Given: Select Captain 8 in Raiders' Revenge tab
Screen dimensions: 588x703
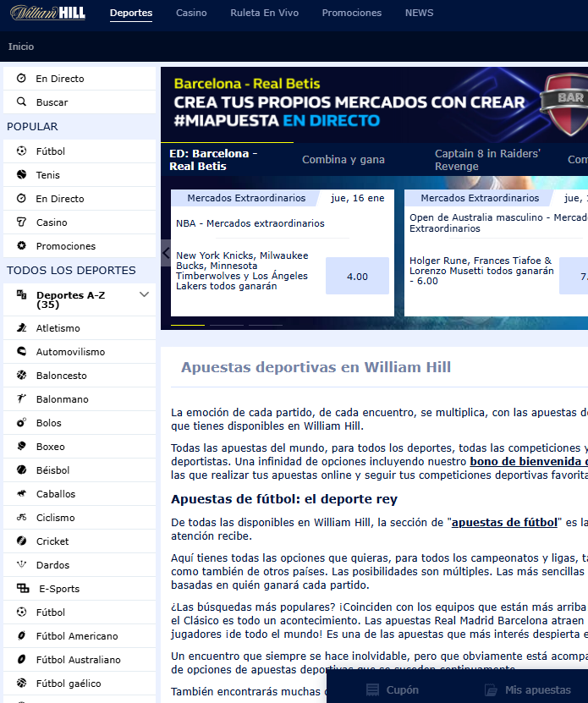Looking at the screenshot, I should [487, 160].
